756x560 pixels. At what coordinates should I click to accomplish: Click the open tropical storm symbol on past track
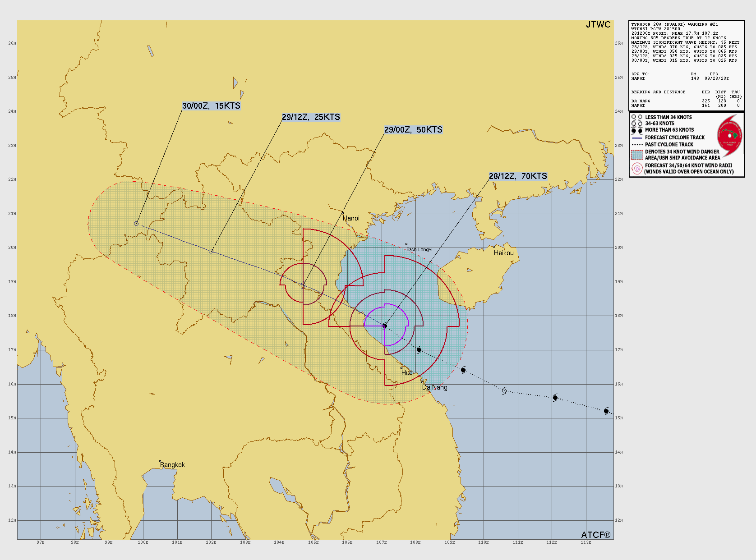[x=504, y=391]
